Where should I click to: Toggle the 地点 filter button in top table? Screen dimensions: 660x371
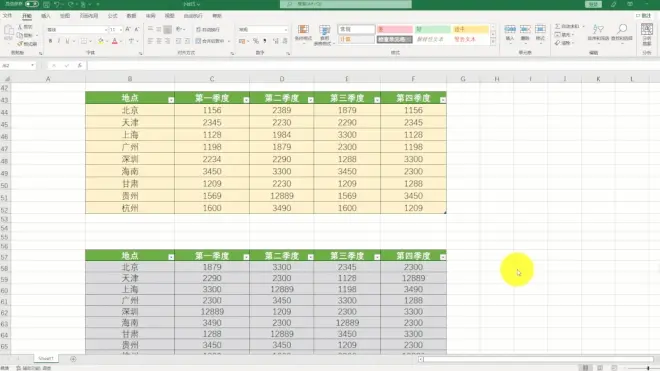[171, 100]
